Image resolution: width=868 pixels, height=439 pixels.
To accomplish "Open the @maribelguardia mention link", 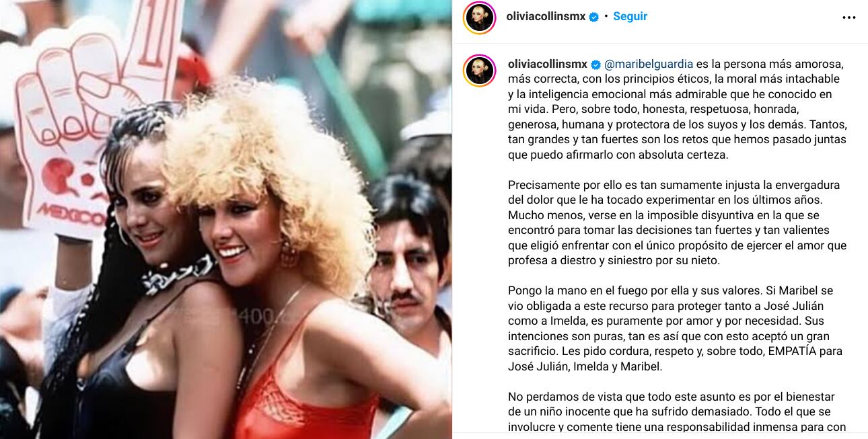I will click(649, 65).
